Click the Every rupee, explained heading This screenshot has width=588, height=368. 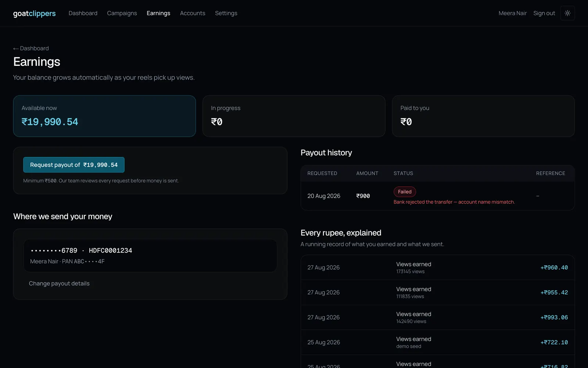(341, 233)
